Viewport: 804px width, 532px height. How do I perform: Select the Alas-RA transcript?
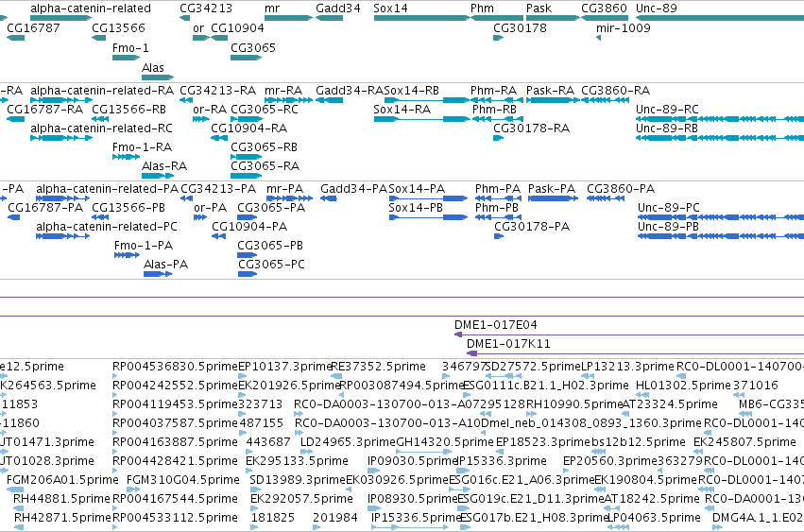click(x=158, y=176)
